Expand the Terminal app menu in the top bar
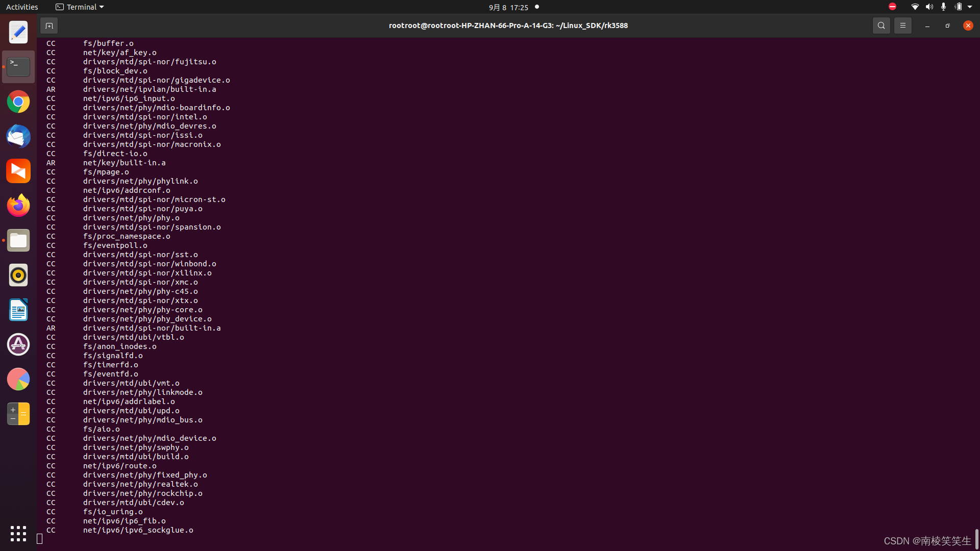Viewport: 980px width, 551px height. (79, 7)
